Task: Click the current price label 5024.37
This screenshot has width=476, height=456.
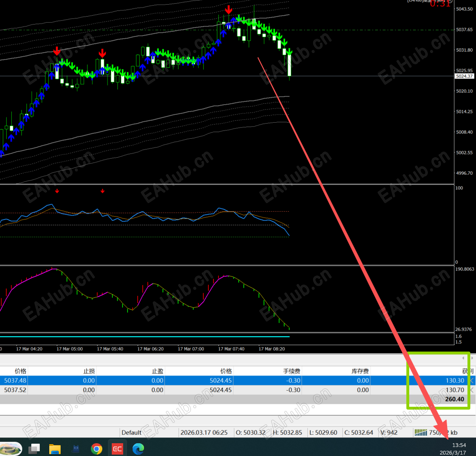Action: [464, 76]
